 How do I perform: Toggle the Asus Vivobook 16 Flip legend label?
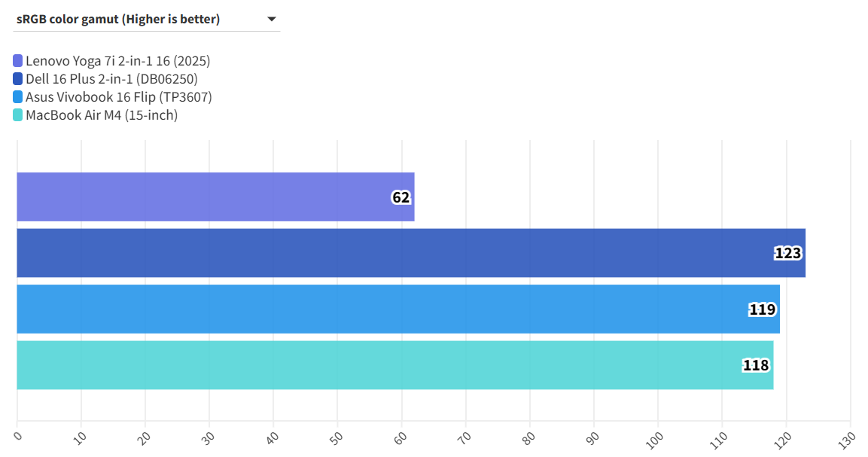click(x=118, y=97)
